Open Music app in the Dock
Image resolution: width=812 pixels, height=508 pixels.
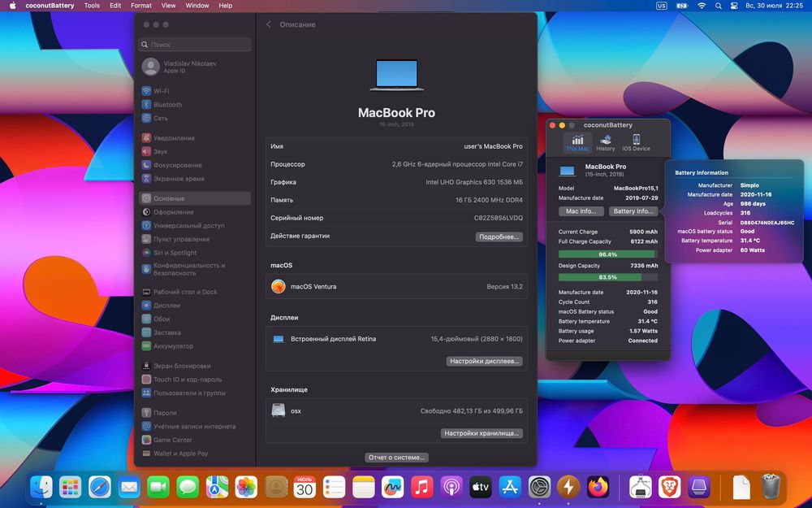pyautogui.click(x=422, y=487)
